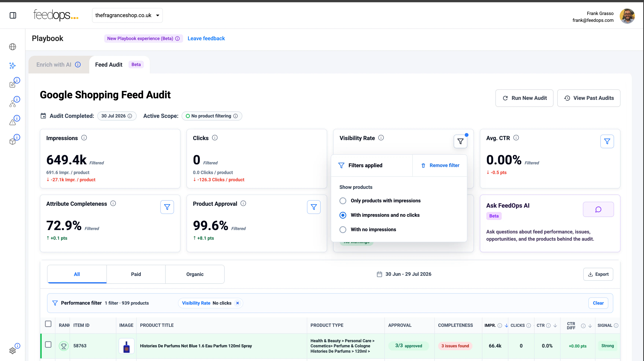Select the Organic traffic tab
The height and width of the screenshot is (361, 644).
(195, 274)
